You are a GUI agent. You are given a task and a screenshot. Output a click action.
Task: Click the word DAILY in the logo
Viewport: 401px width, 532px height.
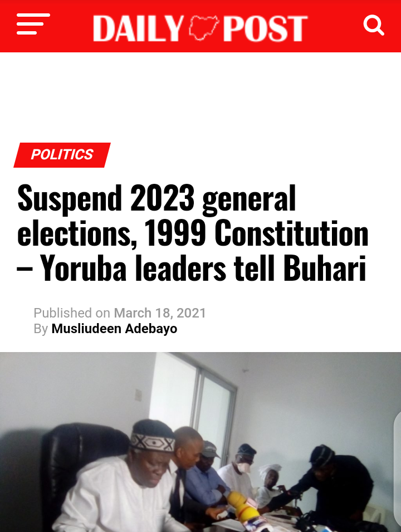138,28
